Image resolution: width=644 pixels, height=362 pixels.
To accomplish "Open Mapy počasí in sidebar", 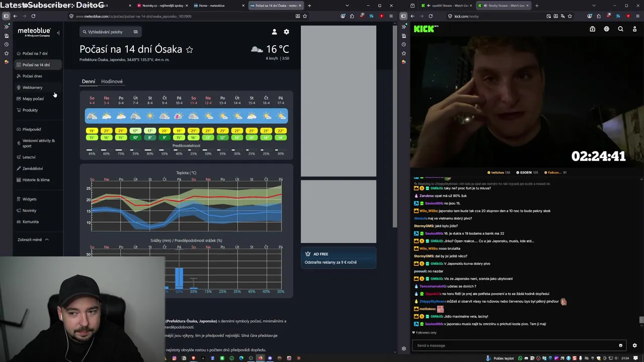I will coord(33,99).
